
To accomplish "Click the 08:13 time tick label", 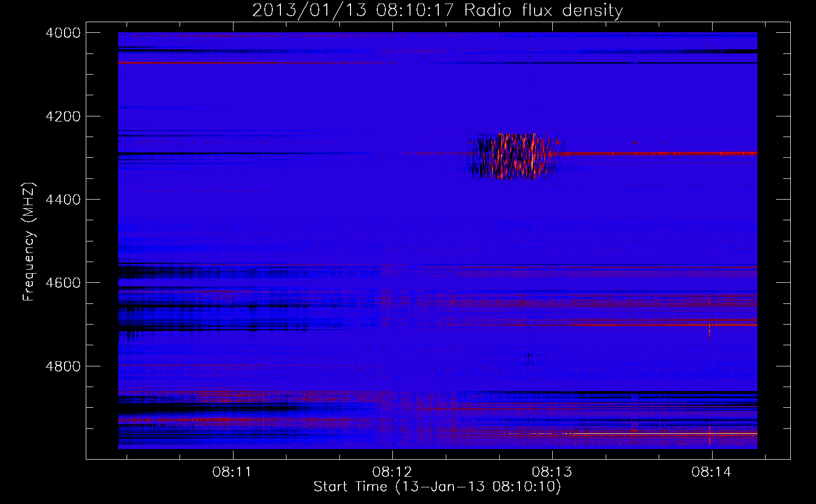I will 552,472.
